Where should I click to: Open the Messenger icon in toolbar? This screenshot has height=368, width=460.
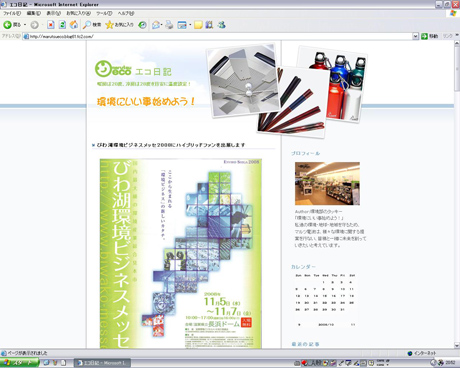(x=221, y=25)
